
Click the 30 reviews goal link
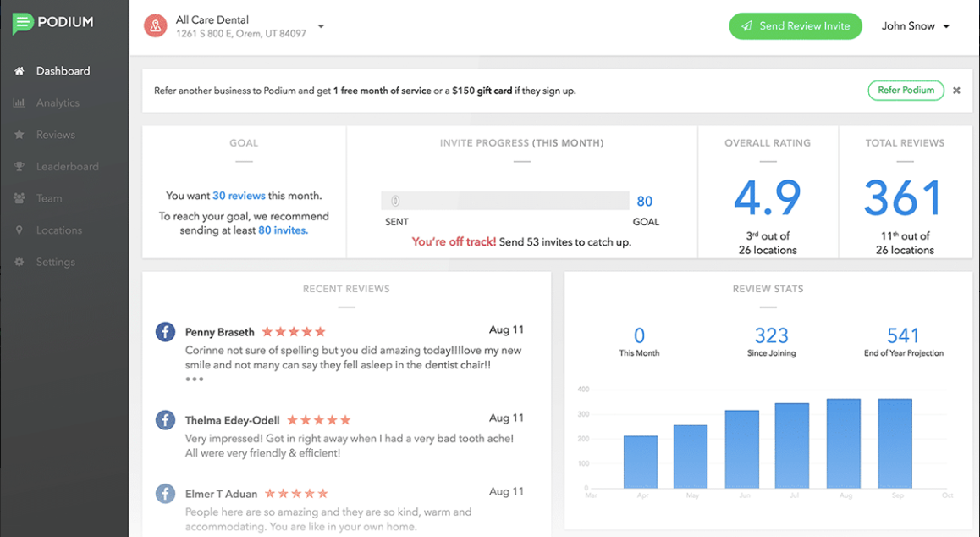(x=239, y=196)
